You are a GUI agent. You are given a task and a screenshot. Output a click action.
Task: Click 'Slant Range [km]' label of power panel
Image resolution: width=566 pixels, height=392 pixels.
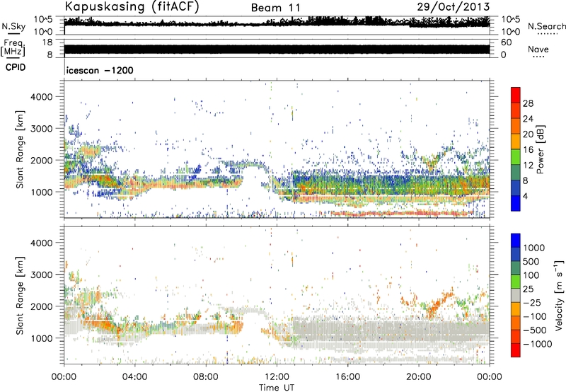pyautogui.click(x=20, y=149)
